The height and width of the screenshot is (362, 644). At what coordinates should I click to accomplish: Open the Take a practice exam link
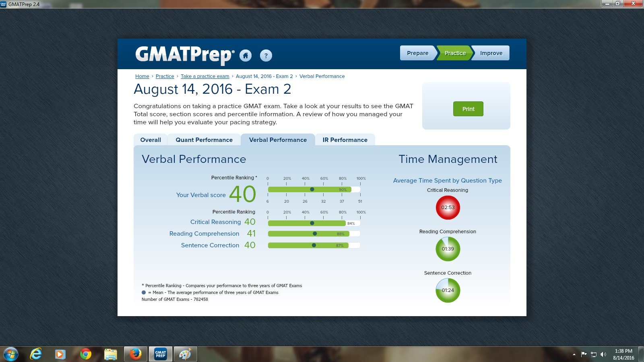click(205, 76)
